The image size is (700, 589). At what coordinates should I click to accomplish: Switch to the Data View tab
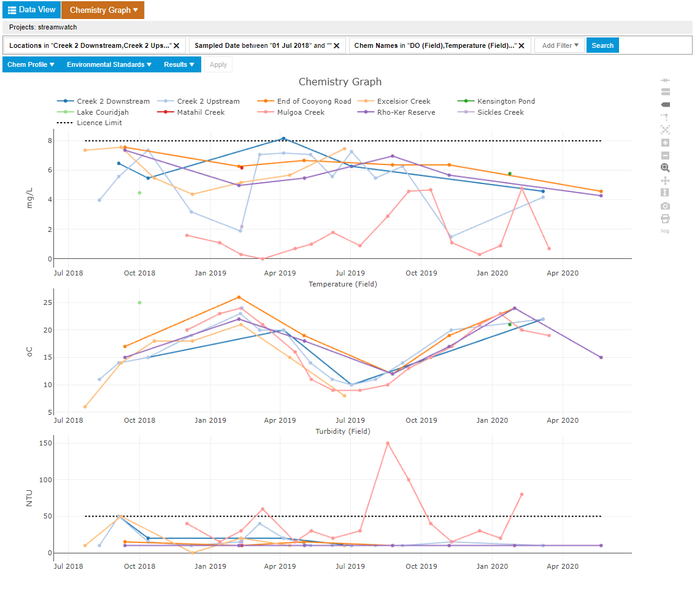pos(31,10)
